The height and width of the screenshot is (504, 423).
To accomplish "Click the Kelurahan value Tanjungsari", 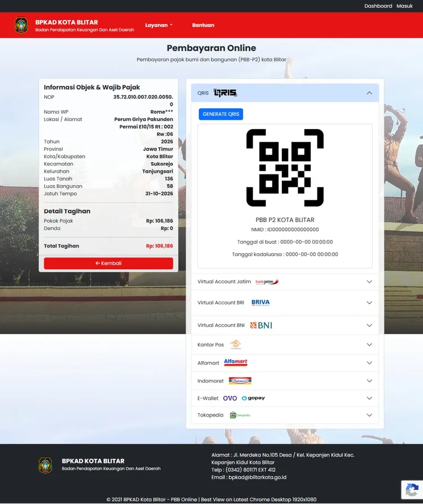I will click(x=157, y=171).
